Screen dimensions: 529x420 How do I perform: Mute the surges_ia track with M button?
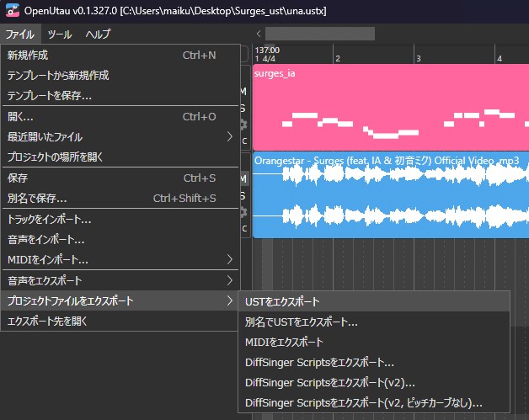click(x=243, y=92)
